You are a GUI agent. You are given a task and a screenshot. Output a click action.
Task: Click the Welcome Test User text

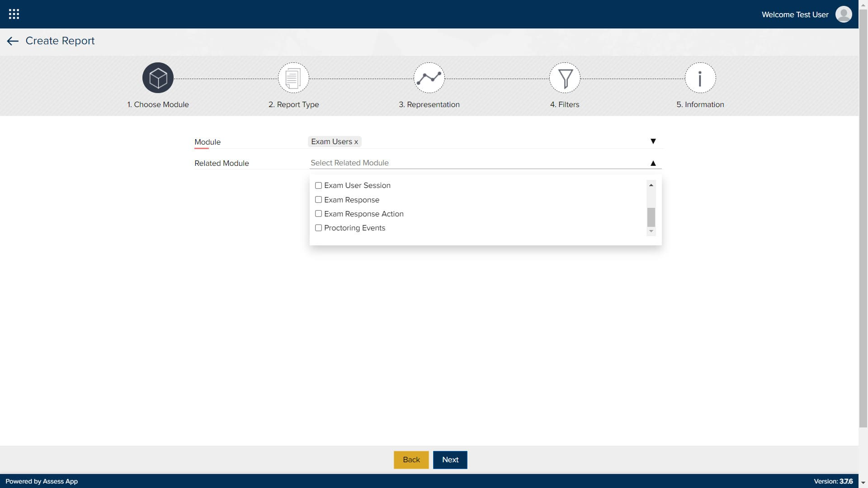pyautogui.click(x=795, y=14)
